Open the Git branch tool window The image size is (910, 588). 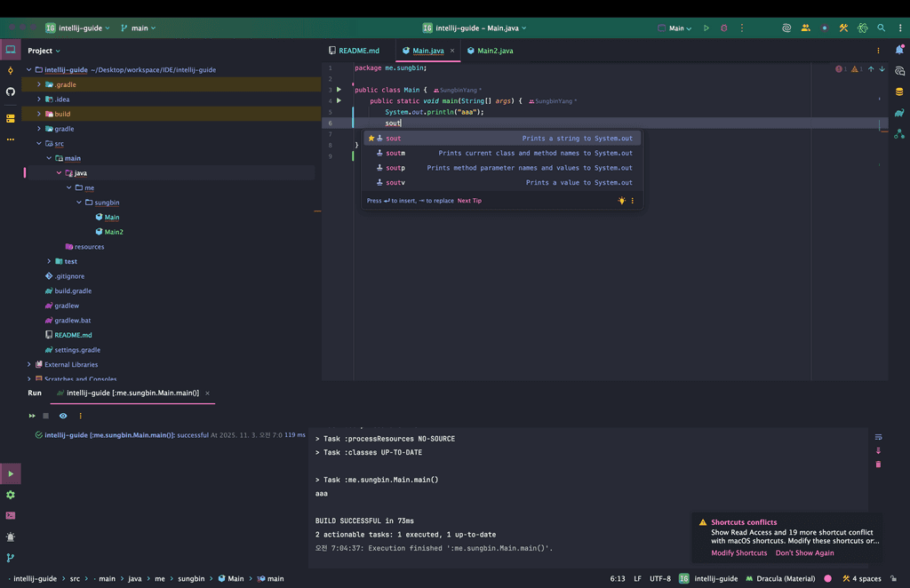11,558
